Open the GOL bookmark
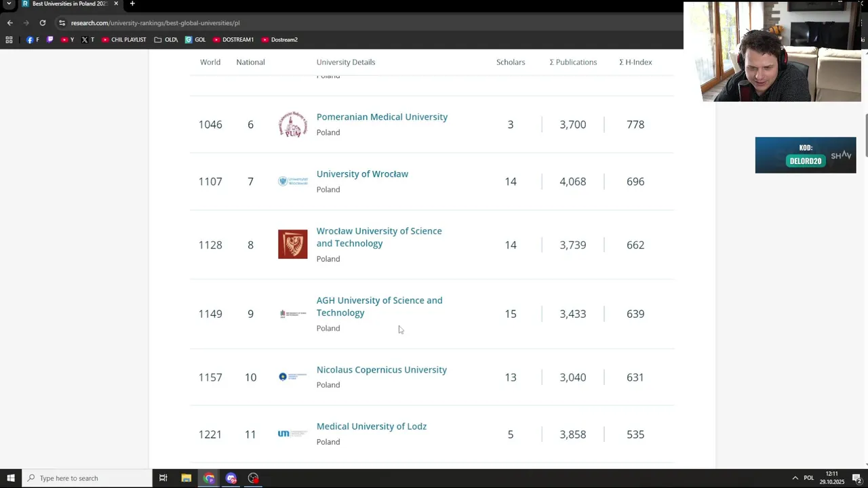 click(195, 39)
